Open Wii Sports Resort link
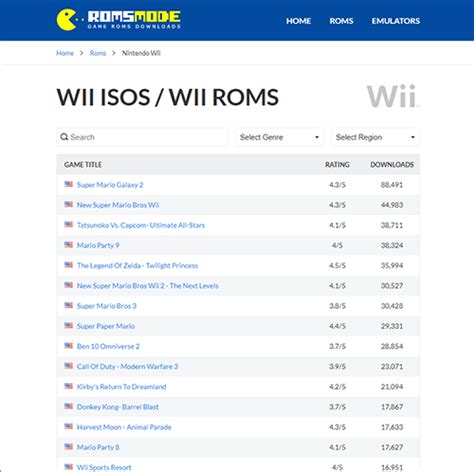 tap(104, 467)
